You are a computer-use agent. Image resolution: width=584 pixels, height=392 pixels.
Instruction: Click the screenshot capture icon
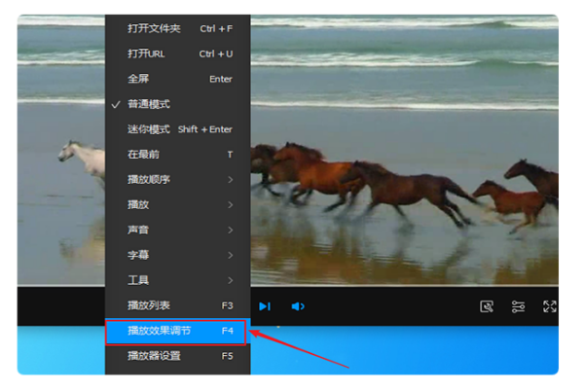pos(487,306)
